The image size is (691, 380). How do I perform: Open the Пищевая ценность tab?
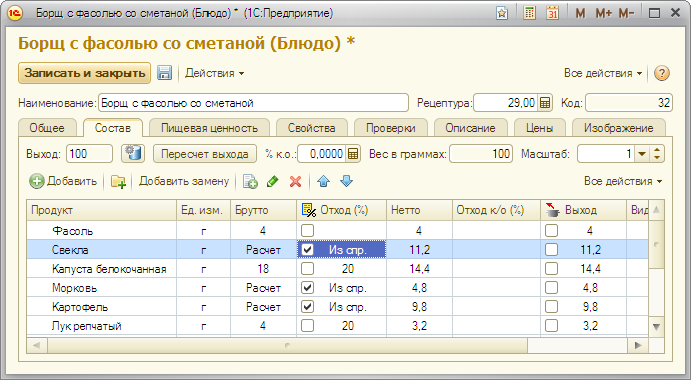(209, 128)
